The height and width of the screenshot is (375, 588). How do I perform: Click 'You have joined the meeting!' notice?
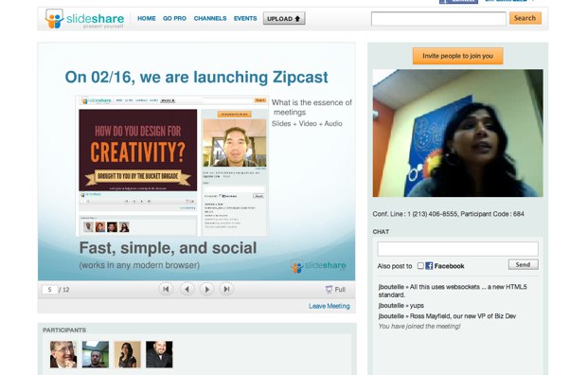point(419,327)
